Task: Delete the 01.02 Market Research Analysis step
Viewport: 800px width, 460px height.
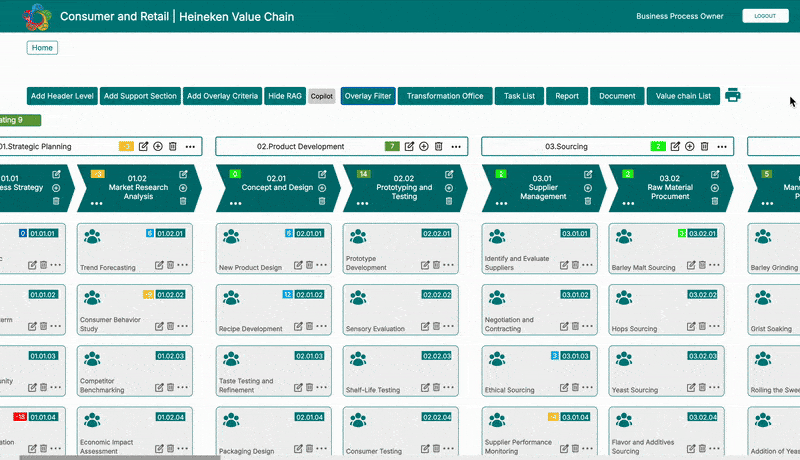Action: click(x=183, y=201)
